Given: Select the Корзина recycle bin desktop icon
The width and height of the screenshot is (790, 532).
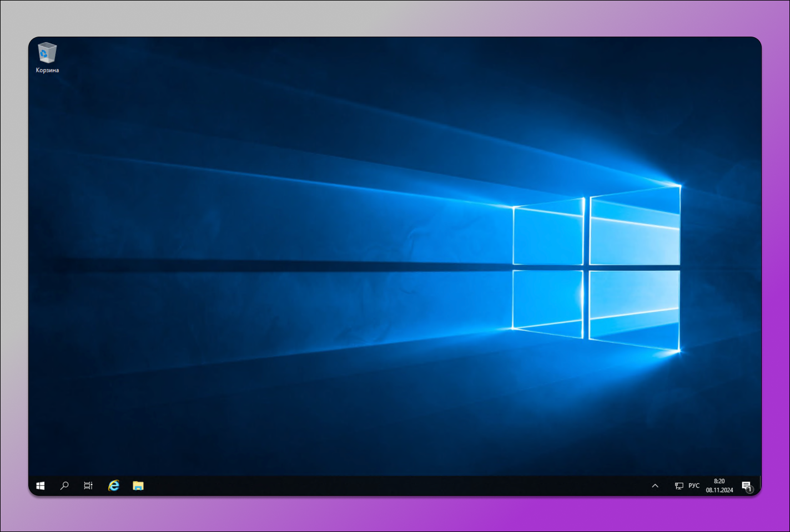Looking at the screenshot, I should pyautogui.click(x=47, y=58).
